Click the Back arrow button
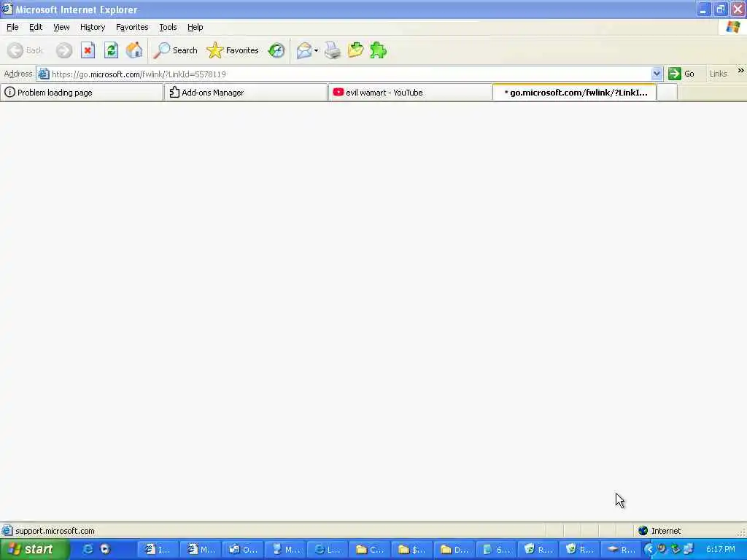Screen dimensions: 747x560 pos(26,50)
